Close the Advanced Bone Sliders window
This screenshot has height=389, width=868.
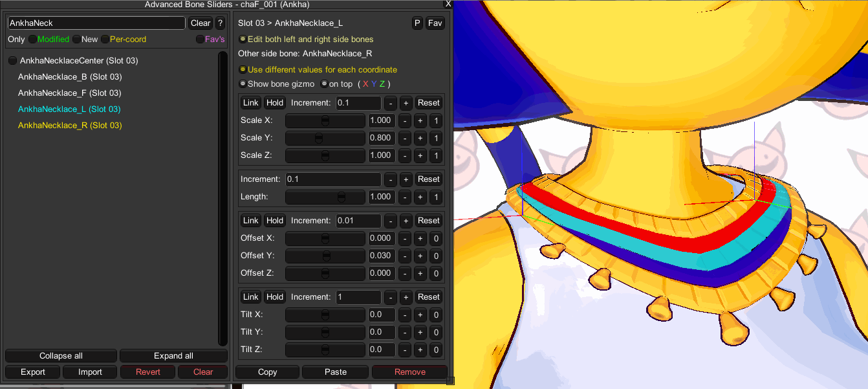pos(448,4)
